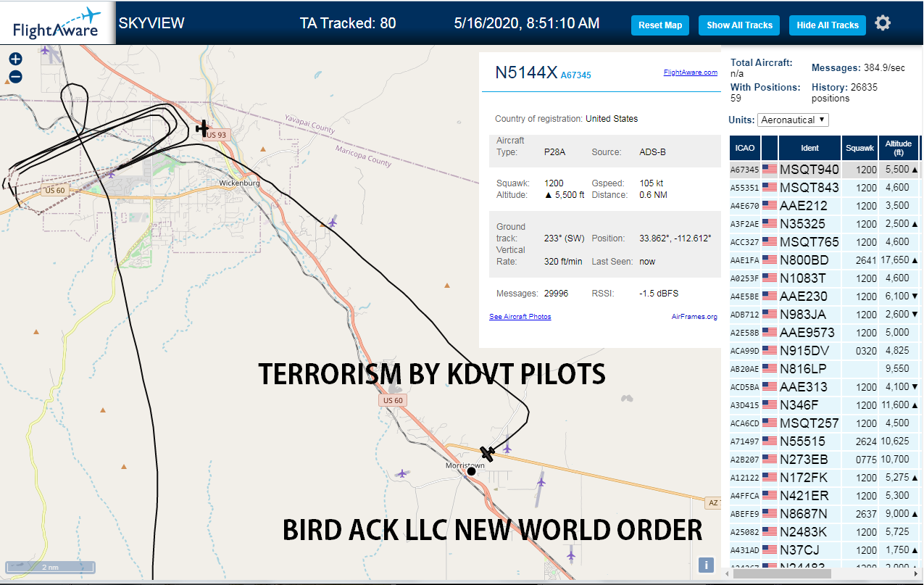The image size is (924, 585).
Task: Click airport icon next to Wickenburg airfield
Action: [111, 173]
